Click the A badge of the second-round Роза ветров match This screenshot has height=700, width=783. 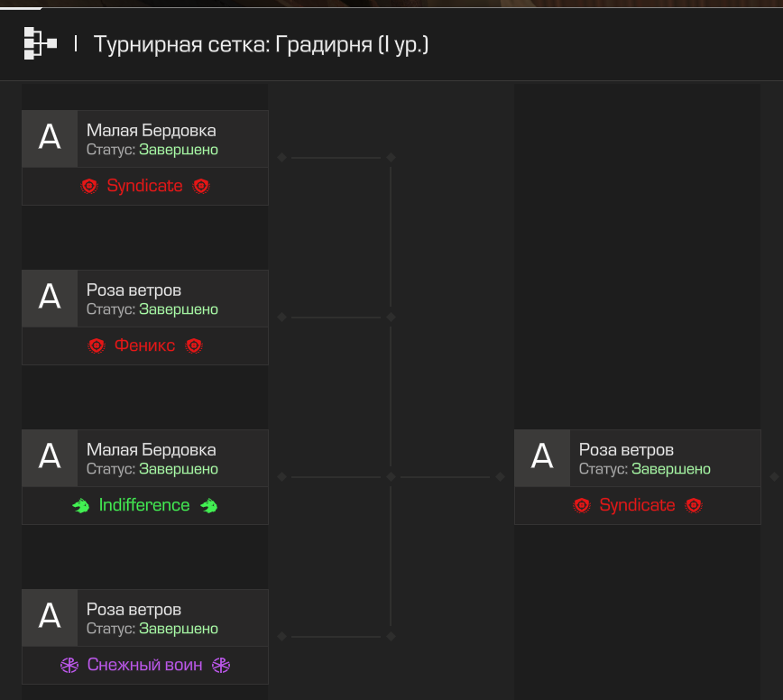tap(542, 457)
